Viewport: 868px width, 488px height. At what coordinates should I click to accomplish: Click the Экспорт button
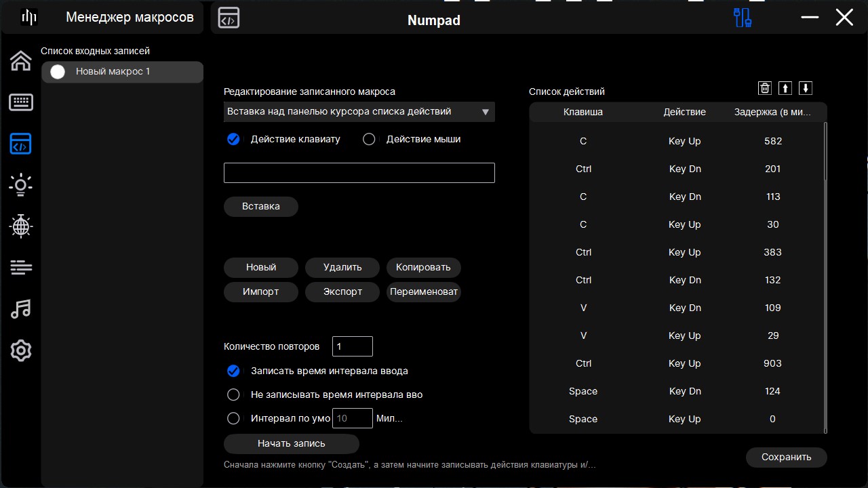342,292
